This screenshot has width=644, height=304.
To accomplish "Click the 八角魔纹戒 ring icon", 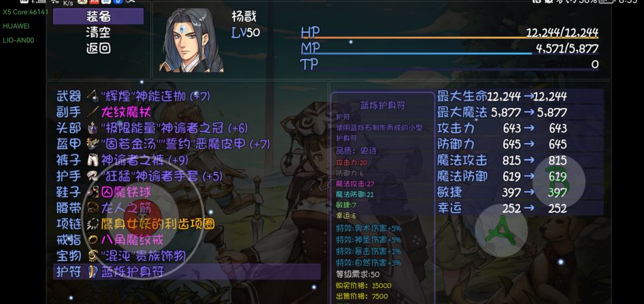I will pyautogui.click(x=93, y=240).
